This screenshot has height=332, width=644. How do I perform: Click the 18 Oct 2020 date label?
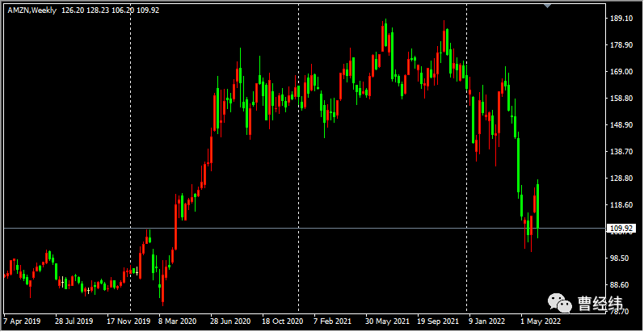(x=283, y=321)
